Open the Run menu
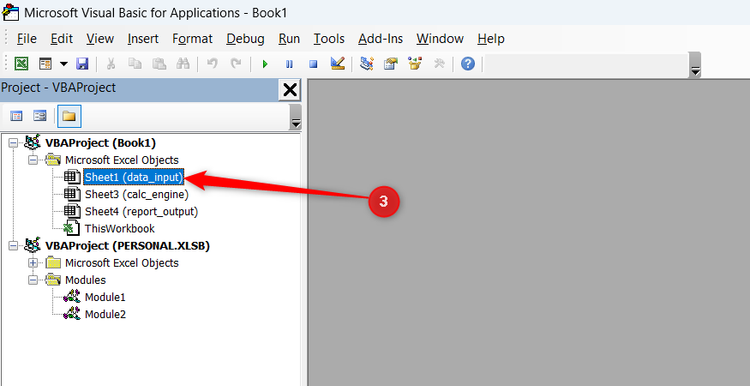This screenshot has width=750, height=386. tap(289, 39)
